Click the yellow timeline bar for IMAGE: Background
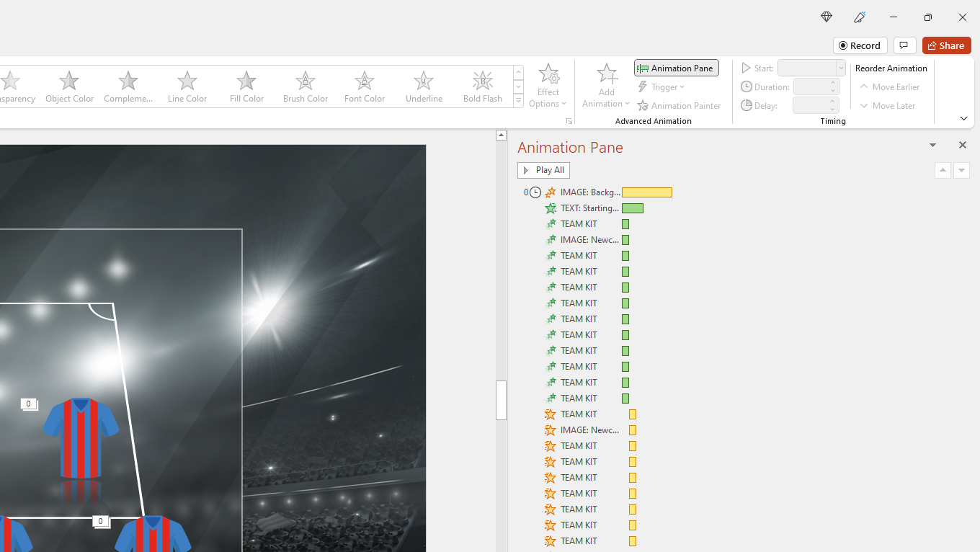 coord(646,192)
